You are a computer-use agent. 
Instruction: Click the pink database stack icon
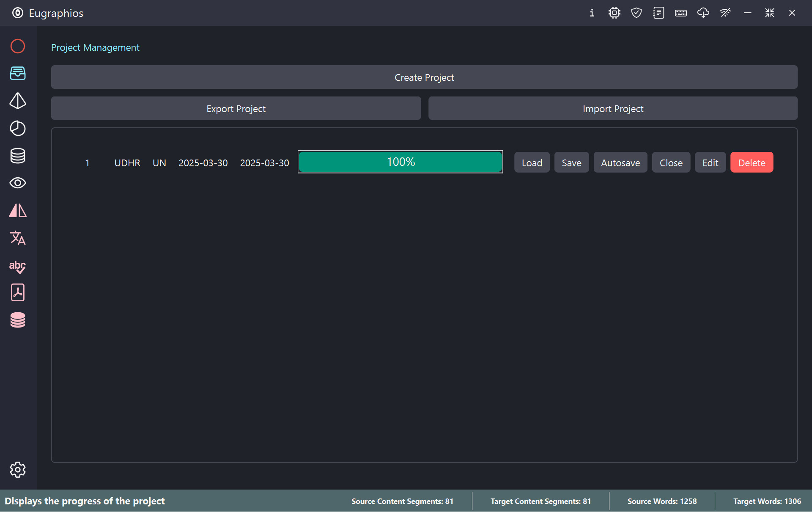18,320
